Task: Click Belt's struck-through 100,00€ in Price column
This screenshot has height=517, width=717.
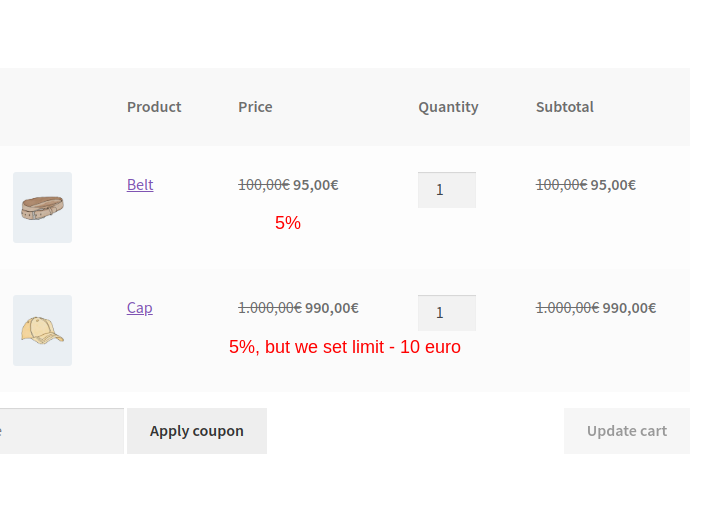Action: click(x=263, y=185)
